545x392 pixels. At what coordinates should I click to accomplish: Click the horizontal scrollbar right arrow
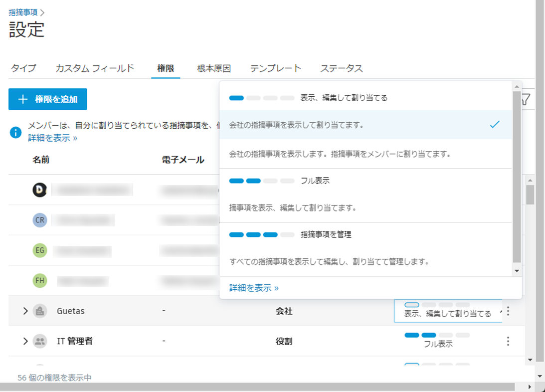pyautogui.click(x=530, y=387)
